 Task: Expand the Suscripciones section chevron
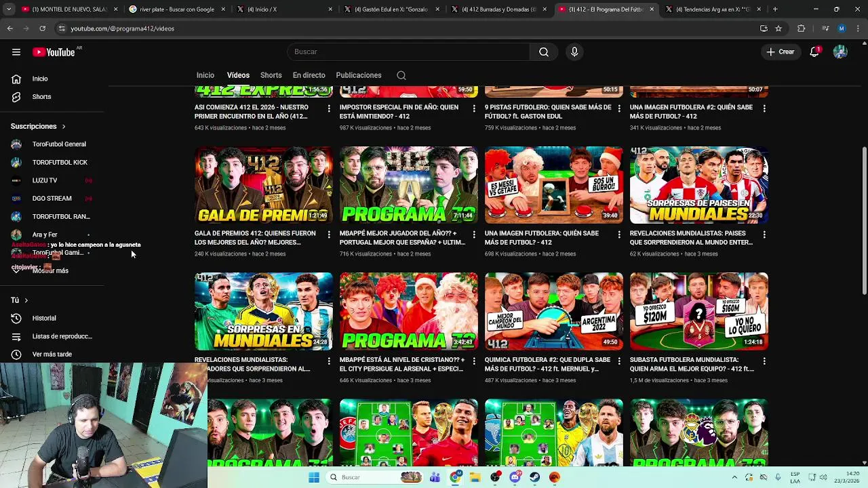[64, 127]
